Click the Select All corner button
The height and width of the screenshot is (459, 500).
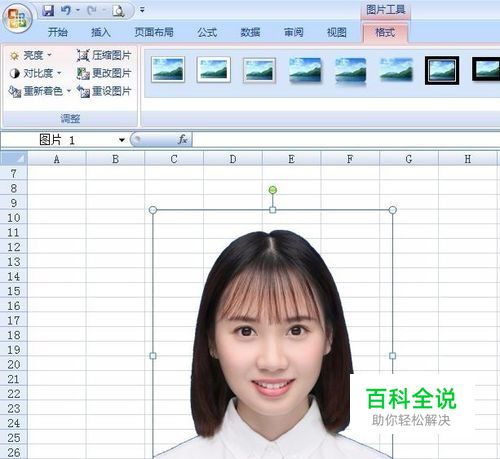13,159
